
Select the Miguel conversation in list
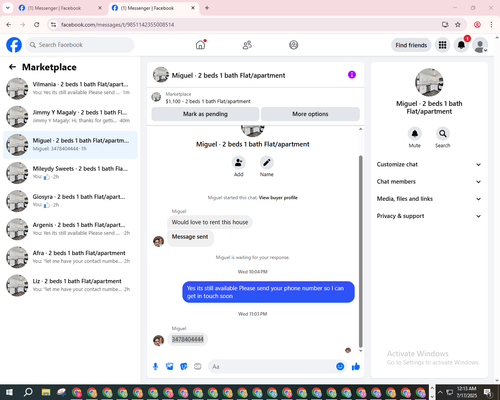tap(70, 145)
